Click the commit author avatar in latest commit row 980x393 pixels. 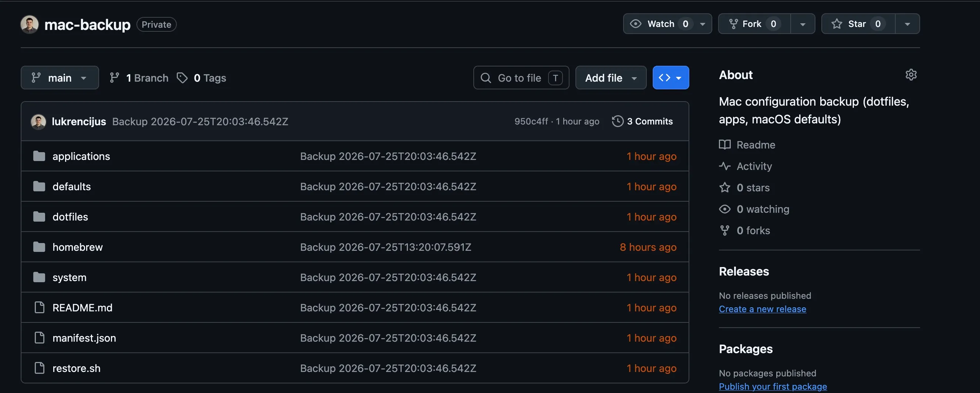point(38,122)
